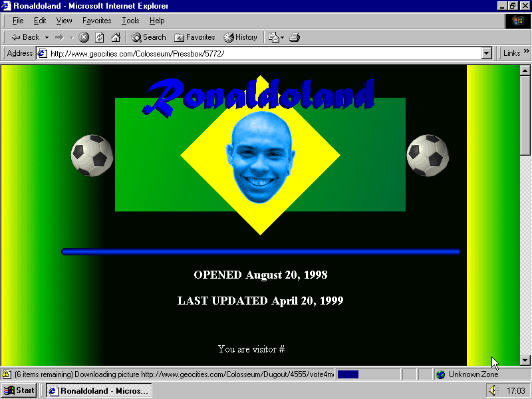
Task: Open the Address bar dropdown list
Action: (x=486, y=53)
